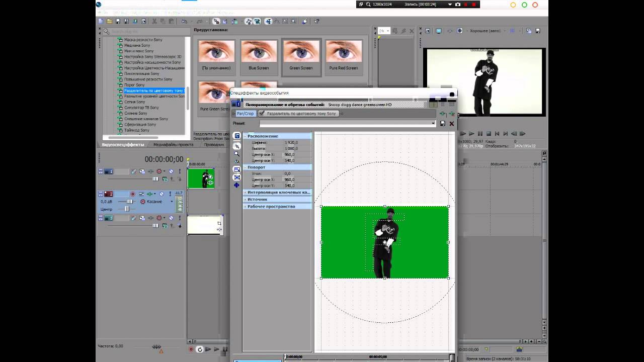Click track 2 volume slider handle
The height and width of the screenshot is (362, 644).
pos(129,201)
